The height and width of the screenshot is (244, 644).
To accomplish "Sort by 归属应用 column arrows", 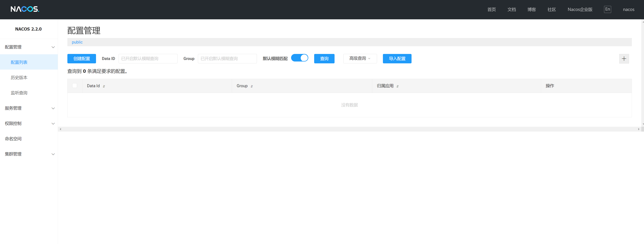I will pyautogui.click(x=398, y=86).
